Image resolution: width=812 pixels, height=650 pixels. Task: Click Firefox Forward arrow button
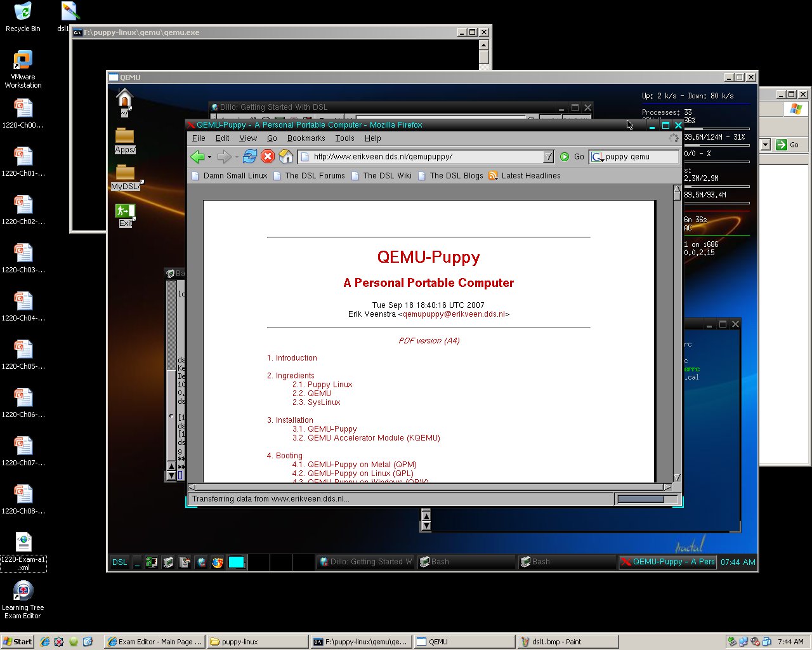[223, 157]
